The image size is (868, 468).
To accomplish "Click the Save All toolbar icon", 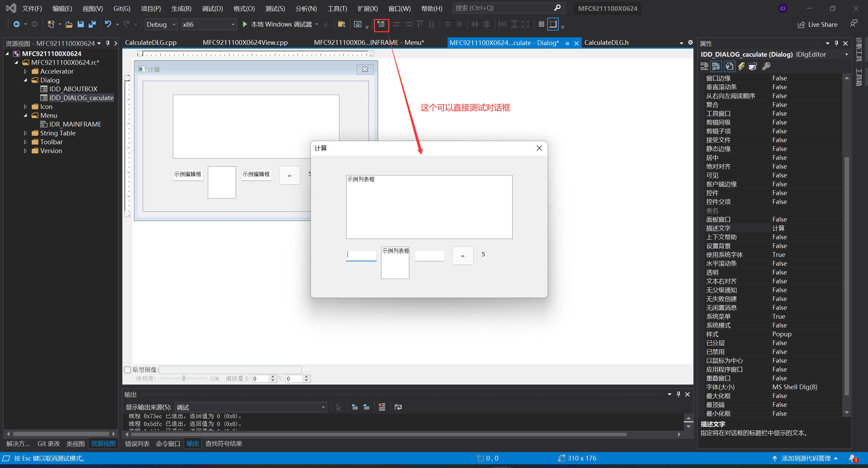I will 92,24.
